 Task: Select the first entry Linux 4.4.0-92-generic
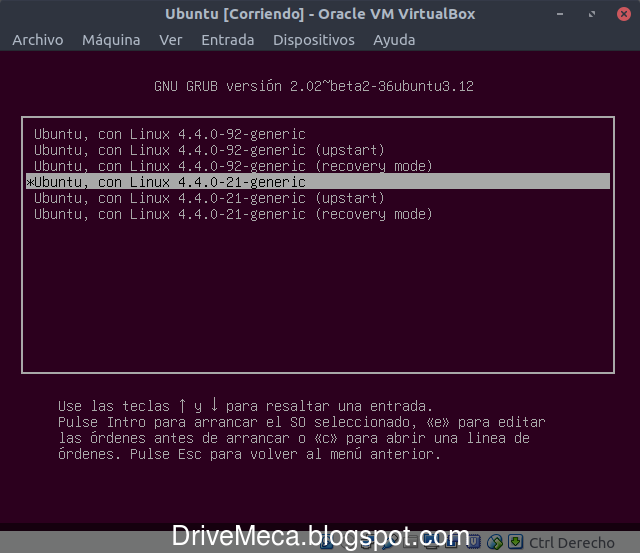click(318, 134)
